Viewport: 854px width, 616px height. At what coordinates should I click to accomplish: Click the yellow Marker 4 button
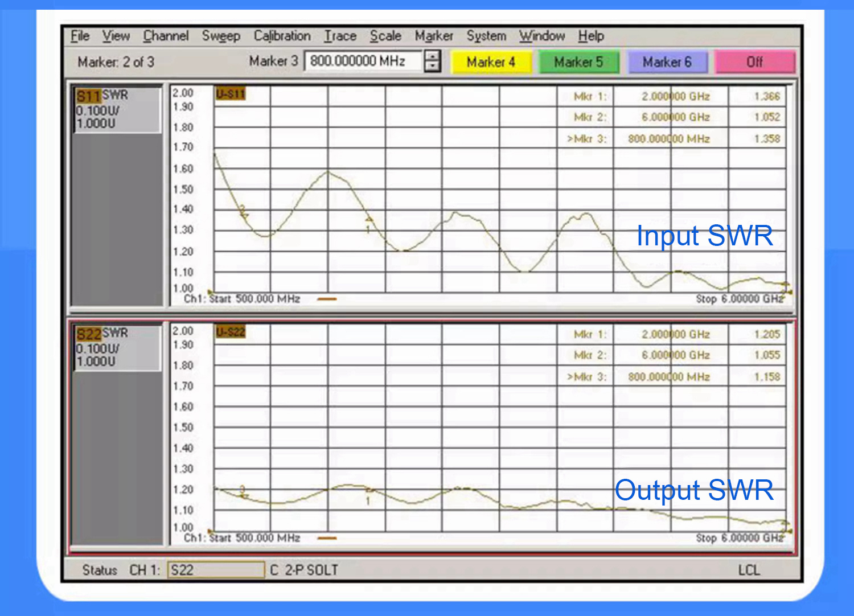(x=491, y=62)
